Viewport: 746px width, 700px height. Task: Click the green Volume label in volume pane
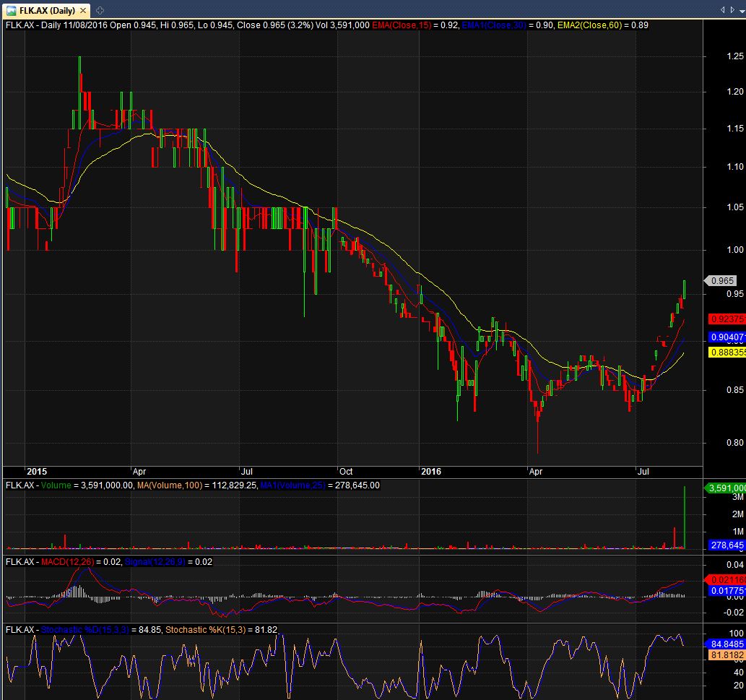pyautogui.click(x=56, y=485)
